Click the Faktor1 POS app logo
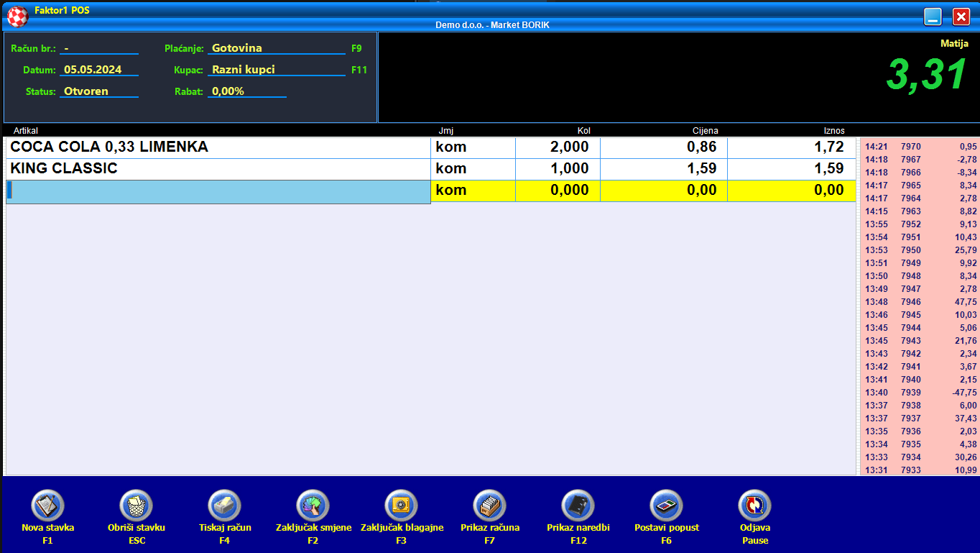 [17, 14]
